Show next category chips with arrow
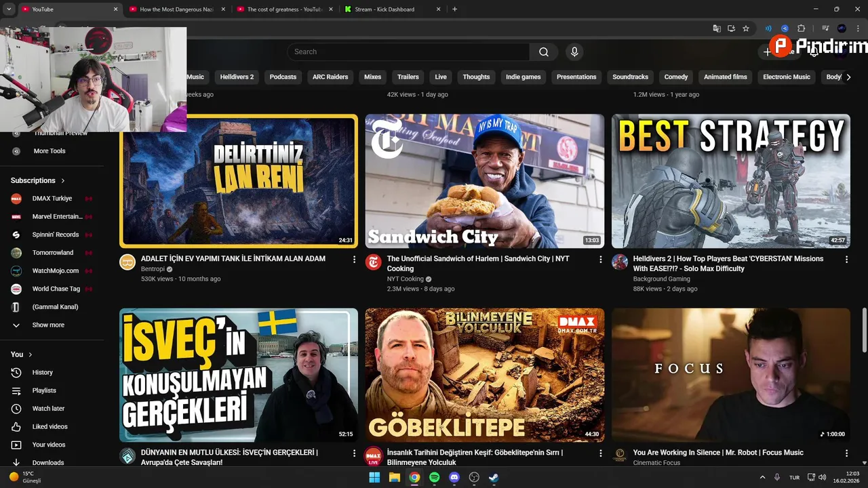This screenshot has height=488, width=868. click(848, 77)
